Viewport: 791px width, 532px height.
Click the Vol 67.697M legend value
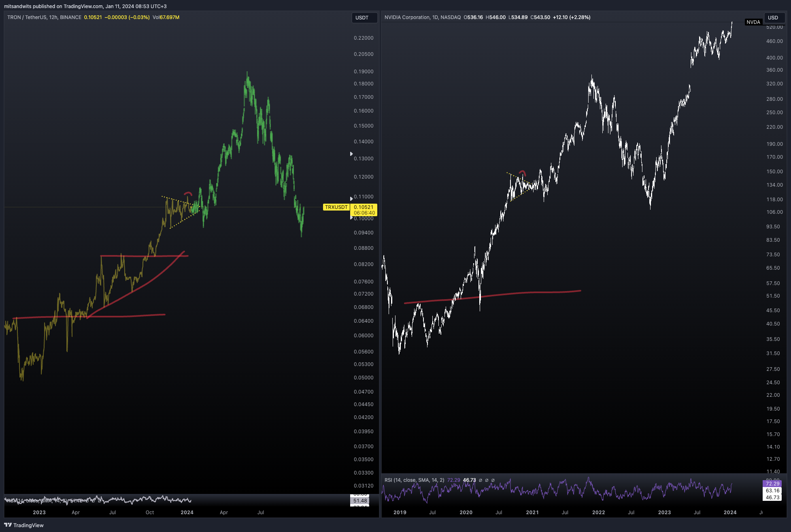click(166, 17)
